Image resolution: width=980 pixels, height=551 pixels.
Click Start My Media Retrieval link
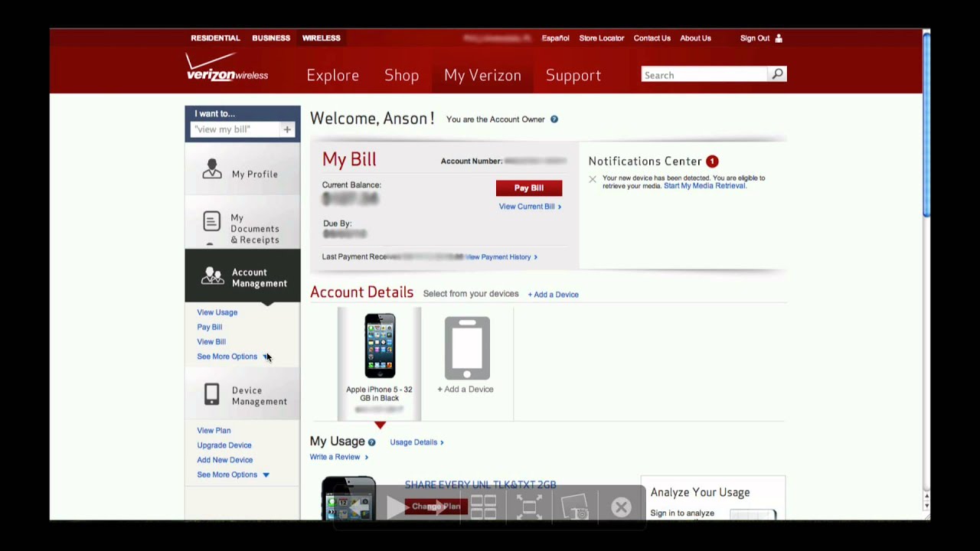click(x=704, y=186)
